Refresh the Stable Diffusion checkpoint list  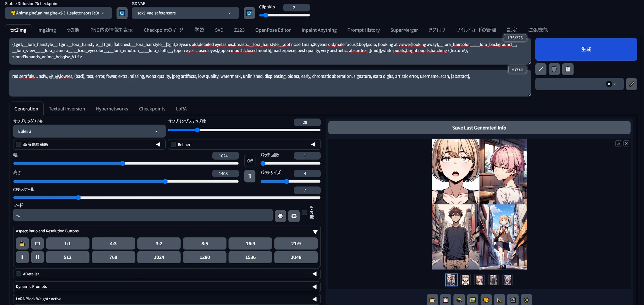click(122, 13)
